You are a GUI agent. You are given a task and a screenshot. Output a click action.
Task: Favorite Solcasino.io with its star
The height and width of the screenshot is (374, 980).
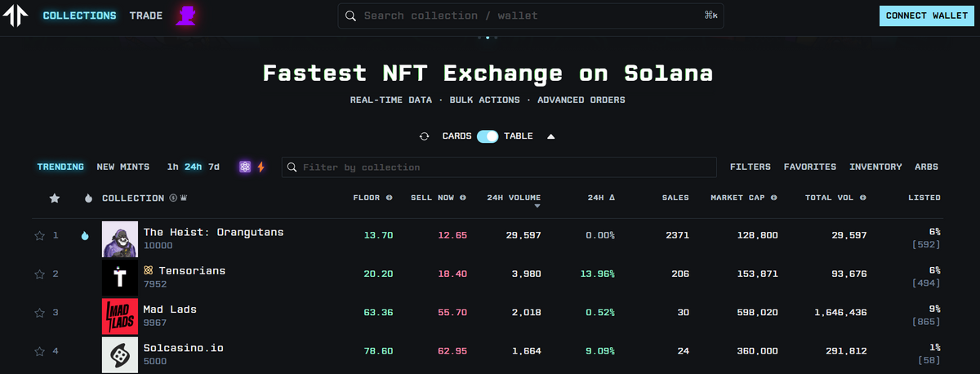(39, 351)
